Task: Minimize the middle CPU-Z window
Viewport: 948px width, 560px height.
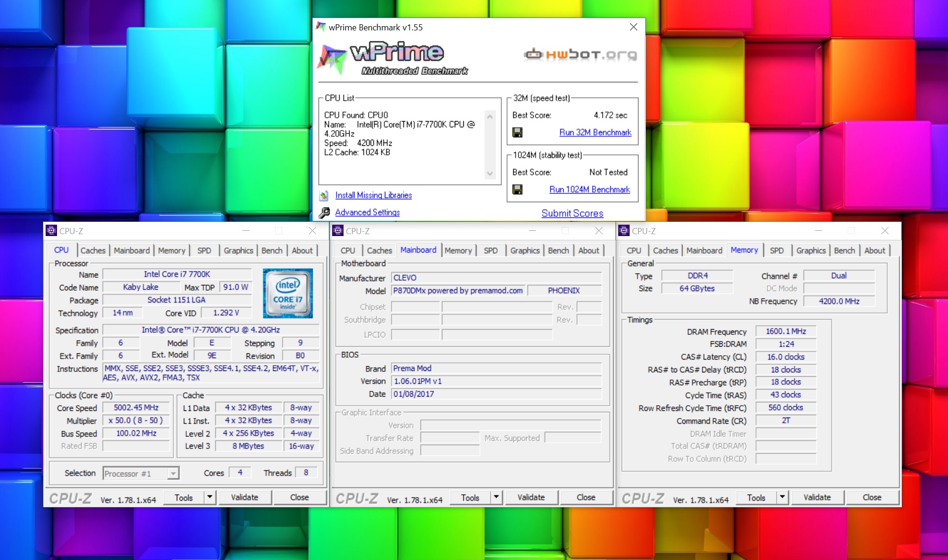Action: [532, 231]
